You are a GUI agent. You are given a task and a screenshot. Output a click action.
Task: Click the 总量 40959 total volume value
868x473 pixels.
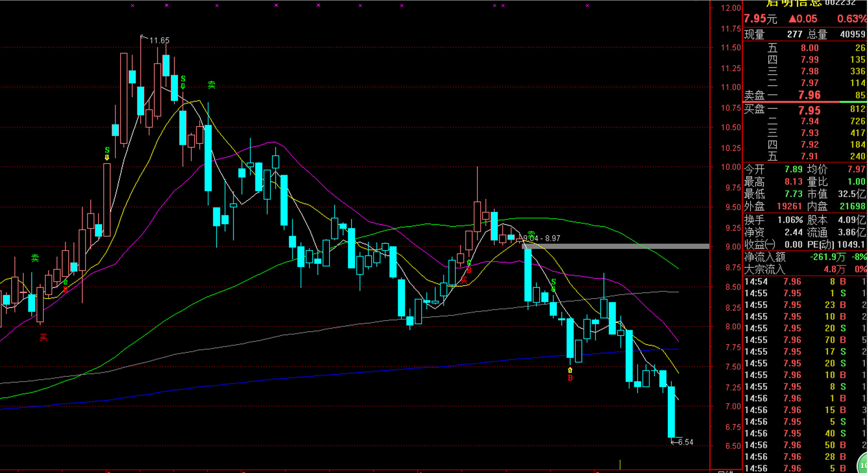853,34
